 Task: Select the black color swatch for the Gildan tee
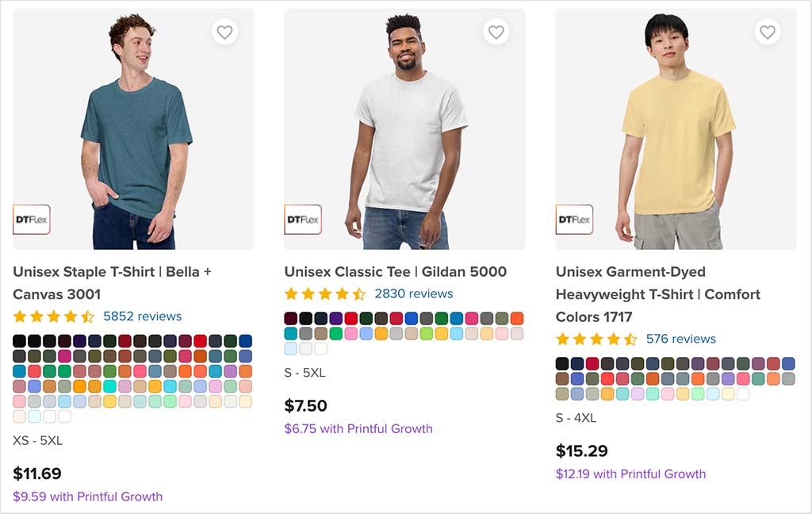305,318
